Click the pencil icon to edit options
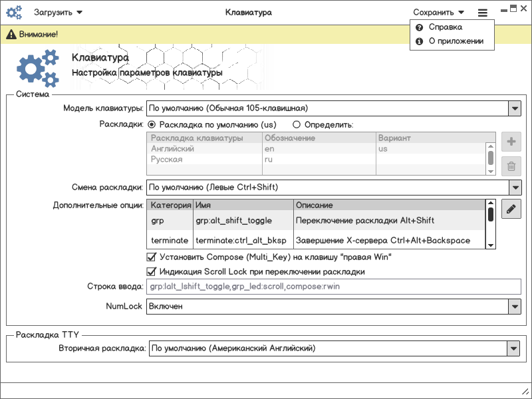The height and width of the screenshot is (399, 532). pos(511,209)
